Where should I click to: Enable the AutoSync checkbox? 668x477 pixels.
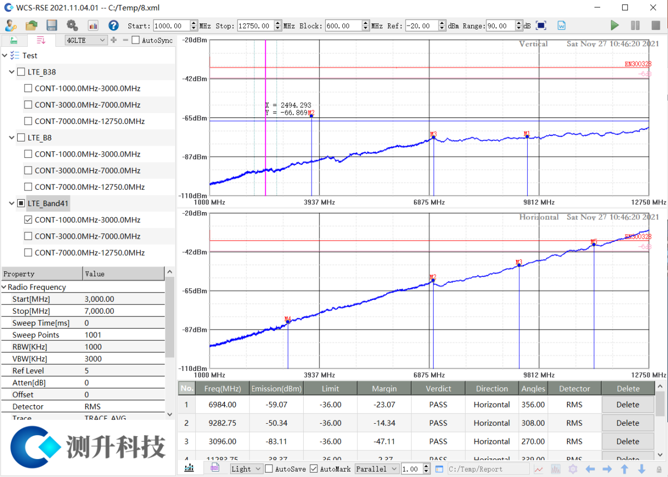click(136, 41)
